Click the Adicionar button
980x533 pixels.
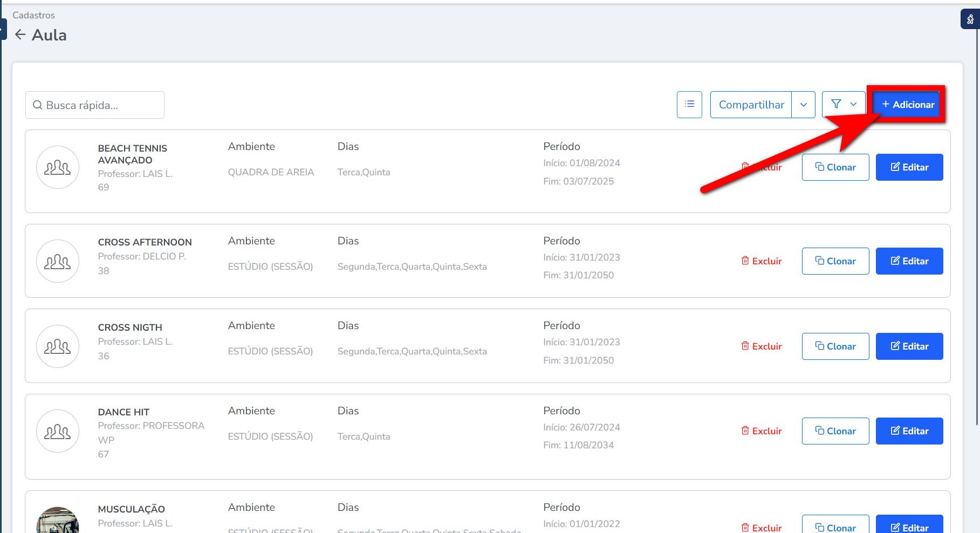pos(908,105)
